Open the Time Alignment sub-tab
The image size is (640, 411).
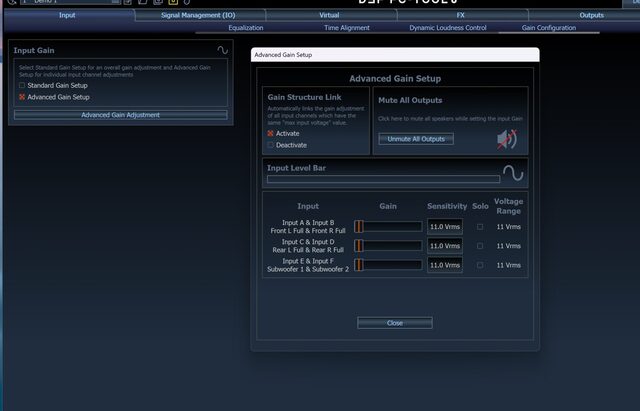point(347,28)
